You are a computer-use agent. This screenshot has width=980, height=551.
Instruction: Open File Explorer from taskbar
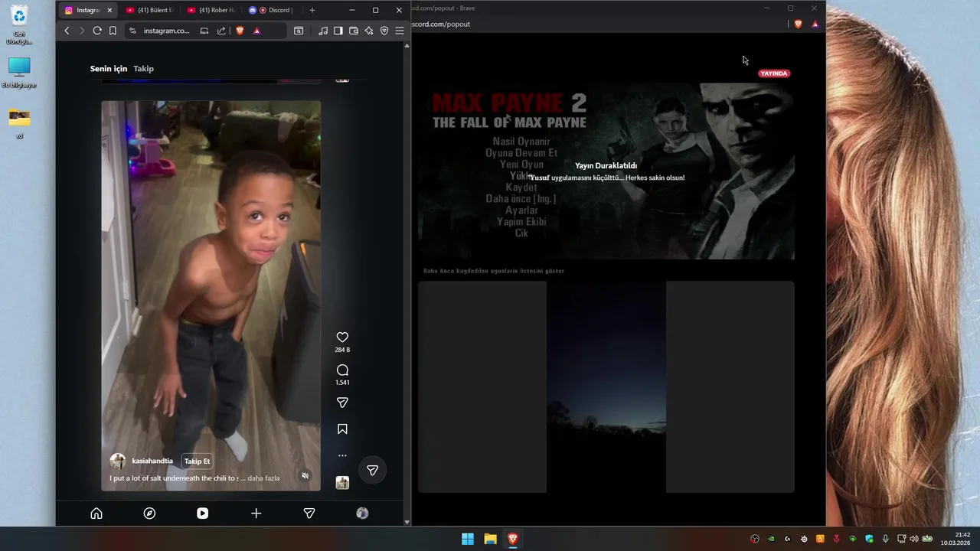(x=490, y=539)
